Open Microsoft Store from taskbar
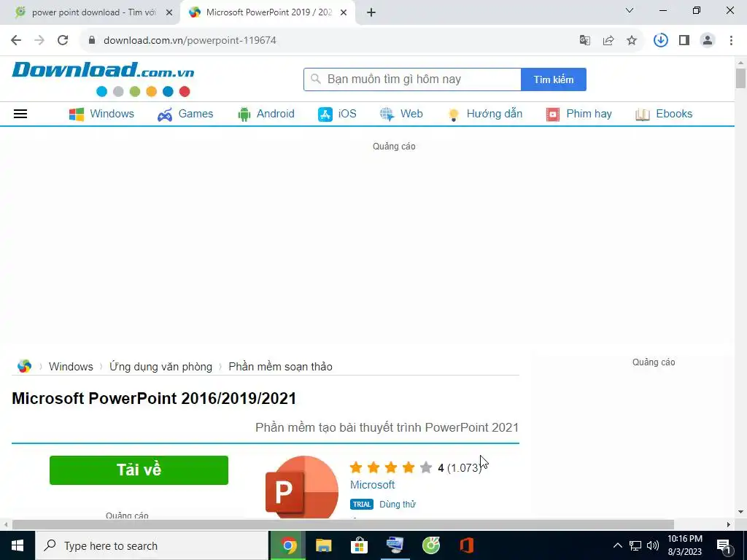The height and width of the screenshot is (560, 747). [x=359, y=545]
